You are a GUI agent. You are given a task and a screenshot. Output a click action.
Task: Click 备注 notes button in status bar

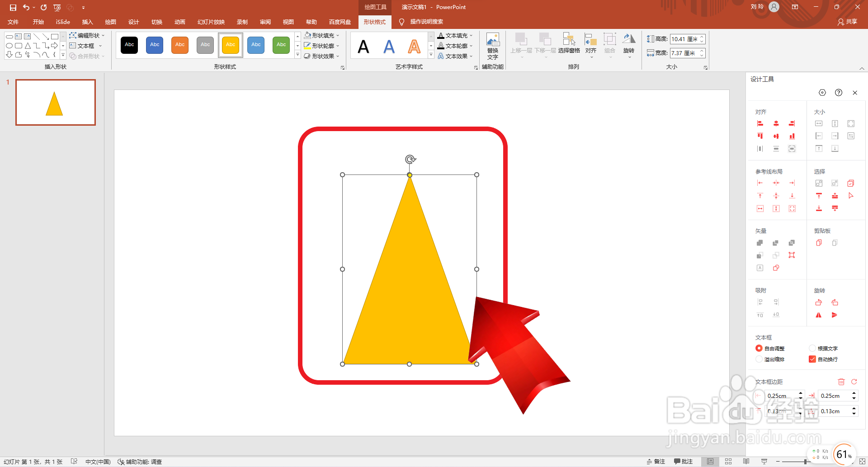tap(656, 462)
